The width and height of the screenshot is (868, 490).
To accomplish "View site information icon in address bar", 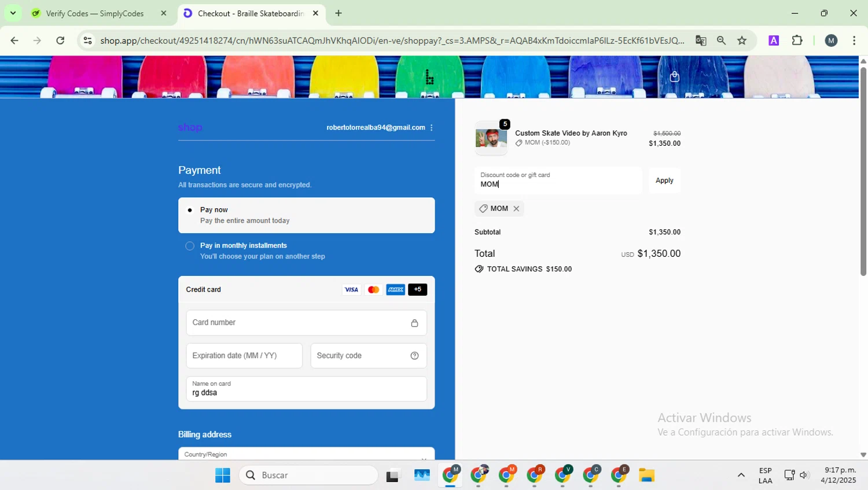I will tap(87, 40).
